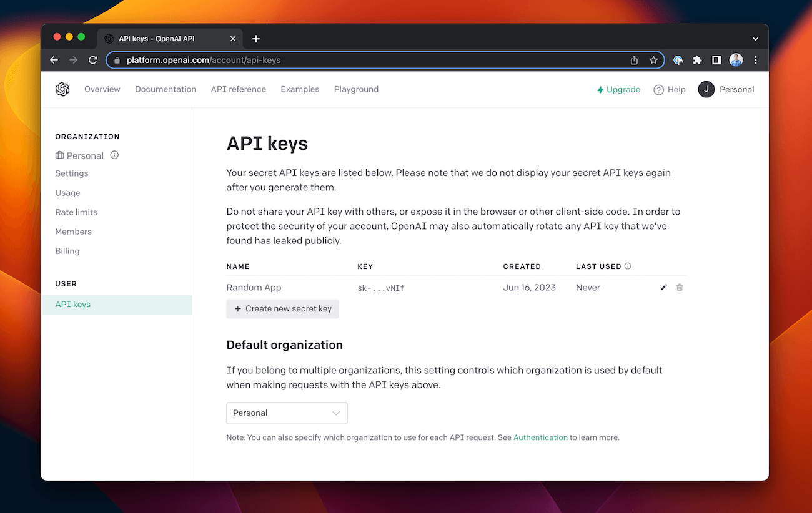Click the browser extensions puzzle icon
The image size is (812, 513).
pos(697,60)
